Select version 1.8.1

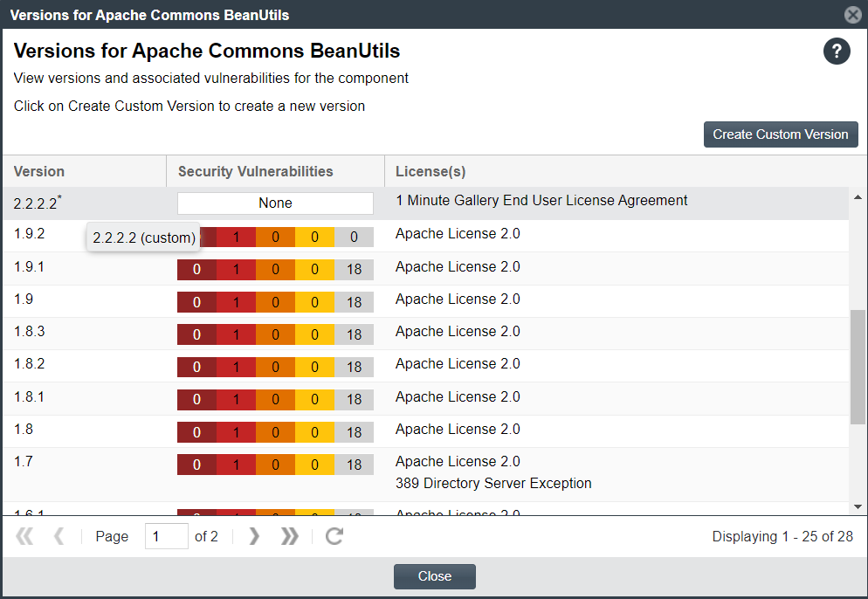pos(30,397)
